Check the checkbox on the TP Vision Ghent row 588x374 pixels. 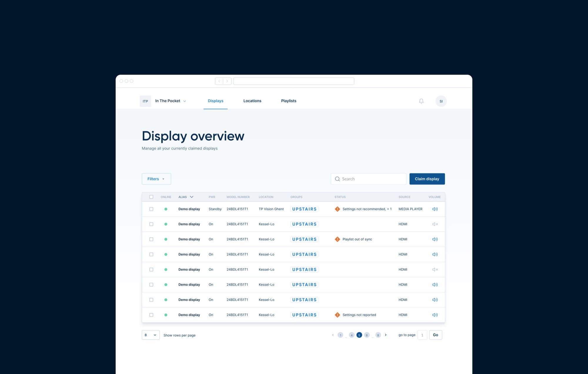point(151,209)
